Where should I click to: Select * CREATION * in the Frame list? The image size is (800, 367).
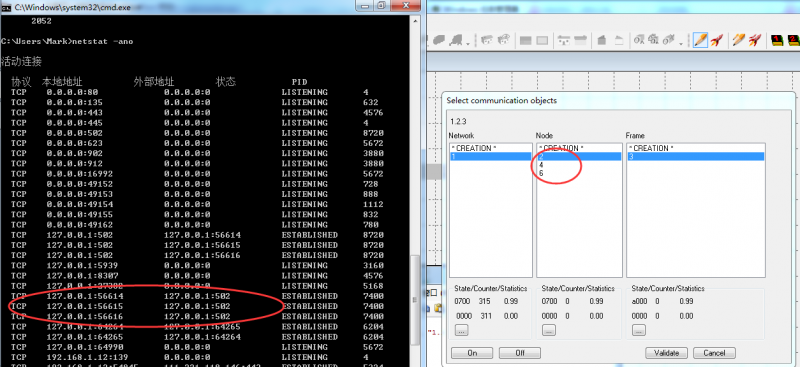coord(696,148)
